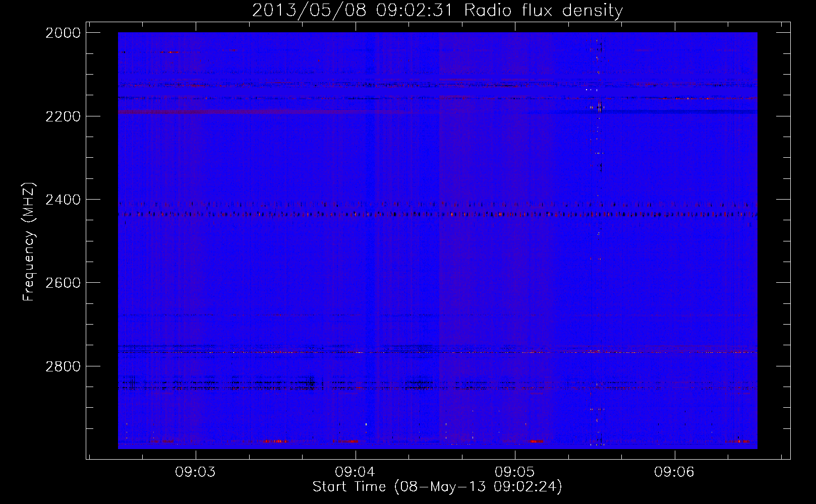Click the 09:06 time tick label
The width and height of the screenshot is (816, 504).
click(674, 472)
